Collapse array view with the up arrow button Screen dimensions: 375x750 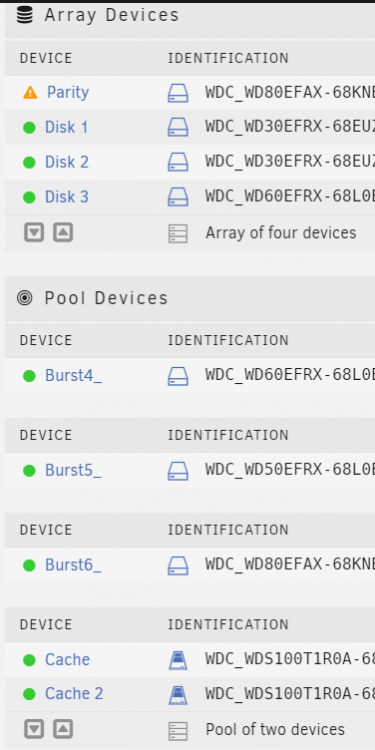pyautogui.click(x=63, y=233)
